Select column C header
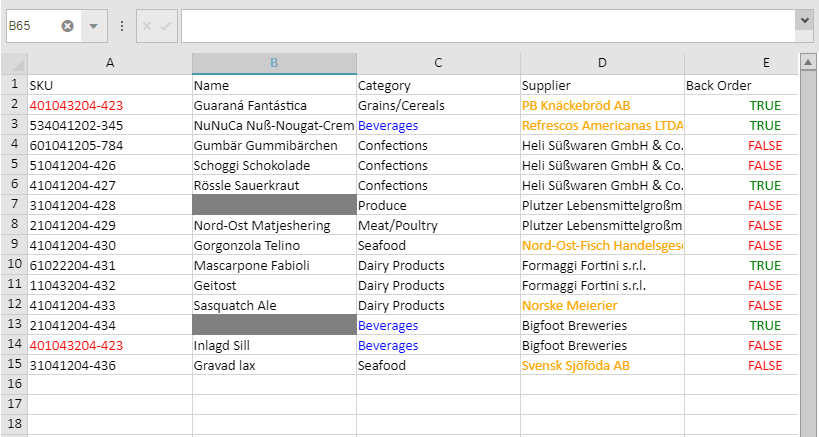Screen dimensions: 819x437 438,63
